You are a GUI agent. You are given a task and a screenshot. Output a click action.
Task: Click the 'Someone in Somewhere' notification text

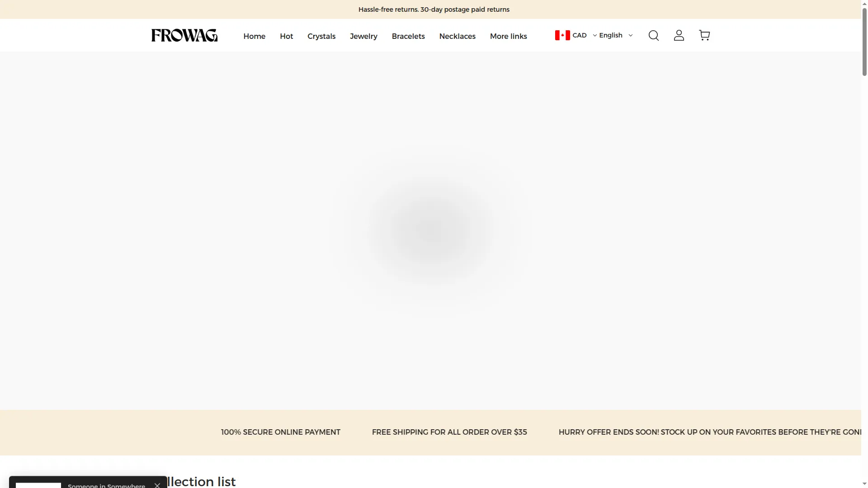click(x=106, y=486)
